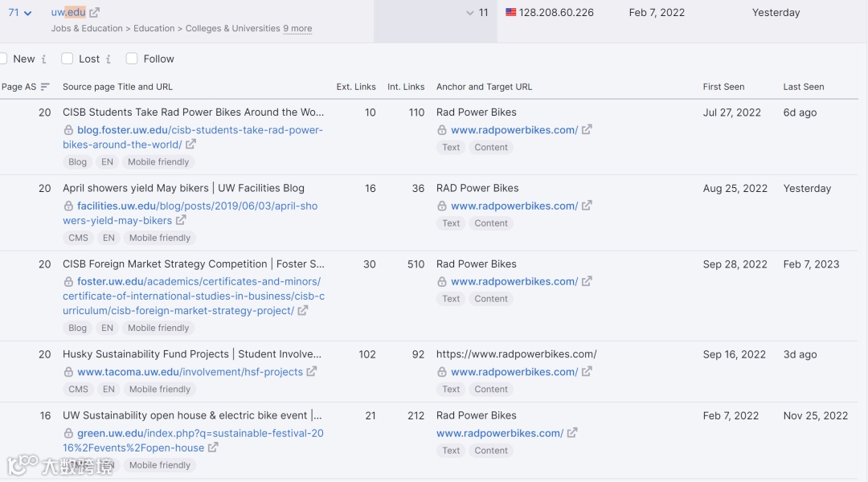Expand the 11 backlinks dropdown chevron
This screenshot has height=482, width=868.
(470, 13)
